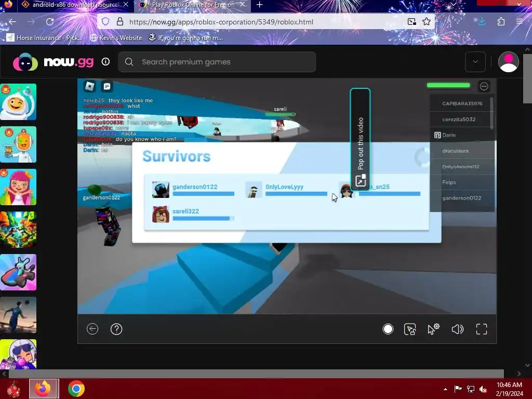Toggle the Roblox chat window icon
This screenshot has height=399, width=532.
click(107, 86)
